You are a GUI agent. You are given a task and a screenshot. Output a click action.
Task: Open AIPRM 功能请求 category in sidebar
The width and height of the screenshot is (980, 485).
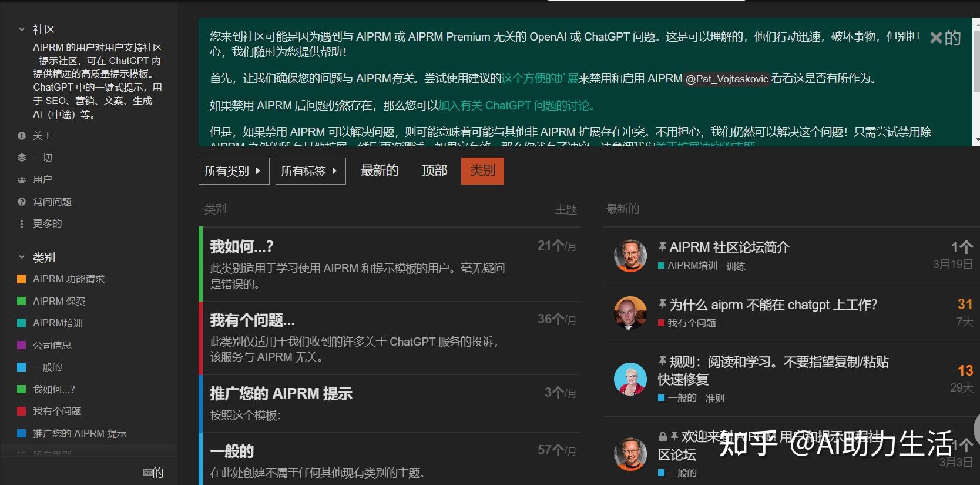(x=69, y=279)
